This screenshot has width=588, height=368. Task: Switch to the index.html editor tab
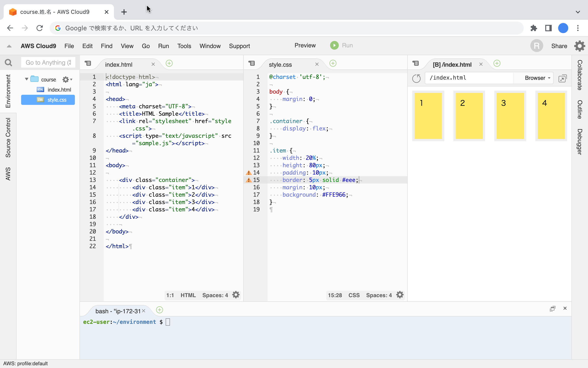pyautogui.click(x=119, y=64)
